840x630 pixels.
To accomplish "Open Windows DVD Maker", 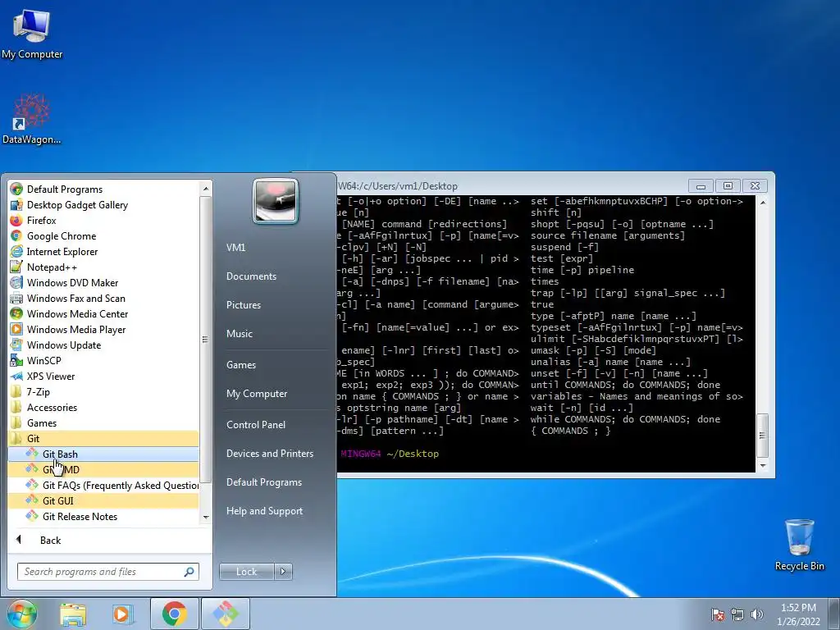I will (x=104, y=282).
